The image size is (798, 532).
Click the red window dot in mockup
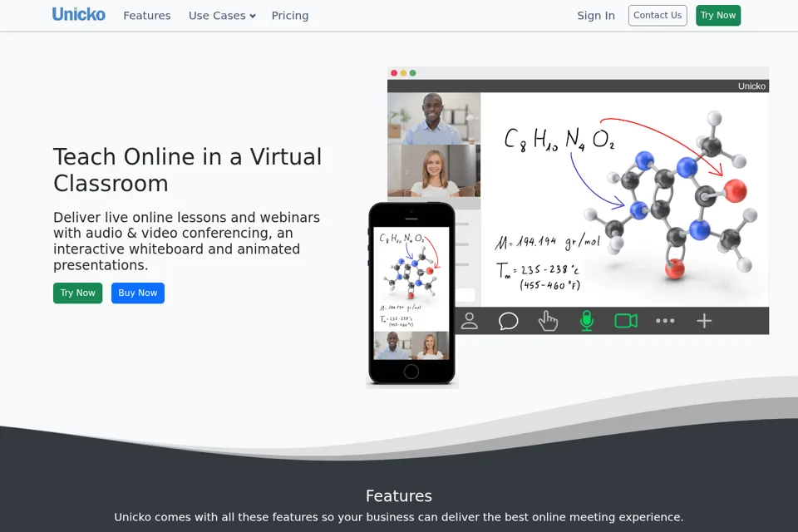tap(394, 73)
